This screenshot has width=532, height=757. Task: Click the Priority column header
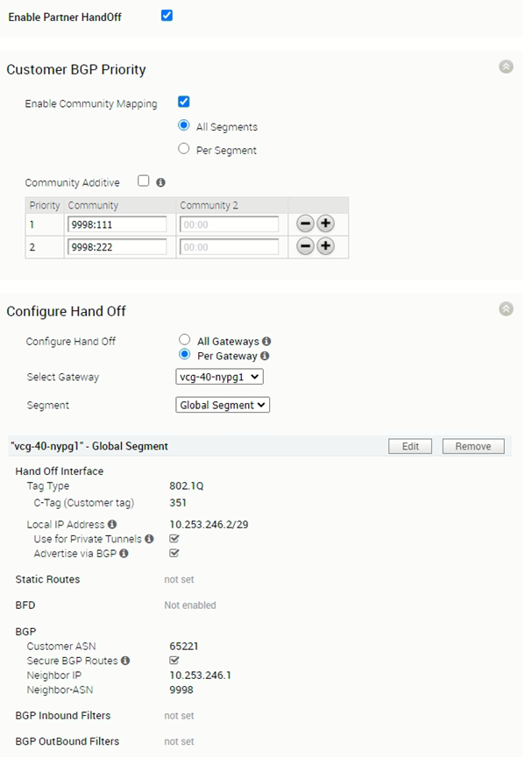pos(45,205)
